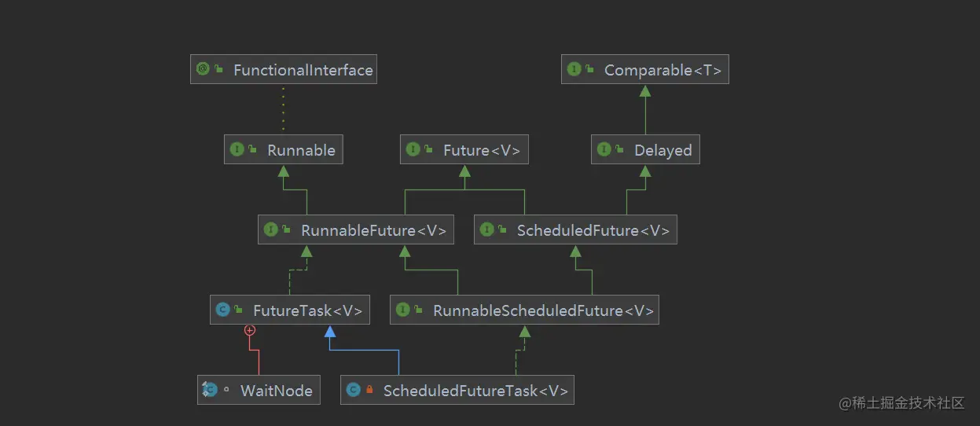Image resolution: width=980 pixels, height=426 pixels.
Task: Click the interface icon on RunnableFuture<V> node
Action: pos(270,230)
